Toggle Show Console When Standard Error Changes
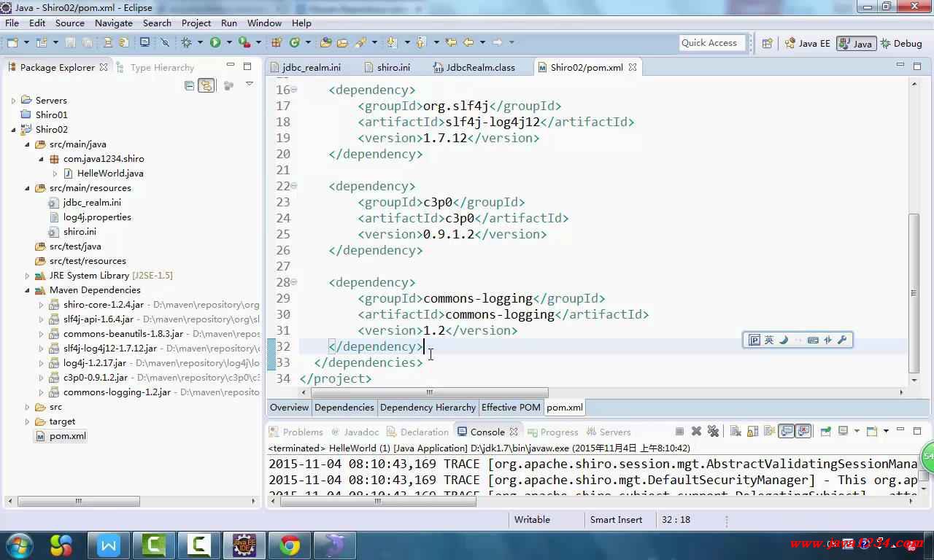Viewport: 934px width, 560px height. pyautogui.click(x=803, y=432)
